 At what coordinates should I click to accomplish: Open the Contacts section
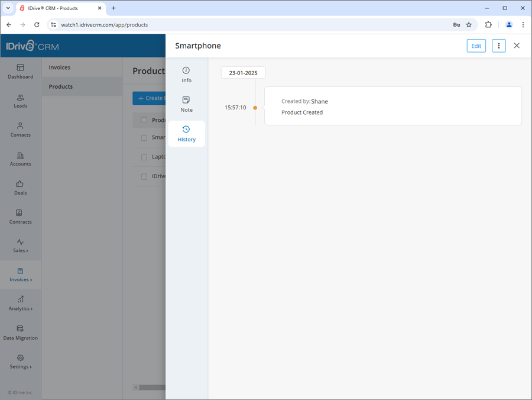(x=20, y=131)
